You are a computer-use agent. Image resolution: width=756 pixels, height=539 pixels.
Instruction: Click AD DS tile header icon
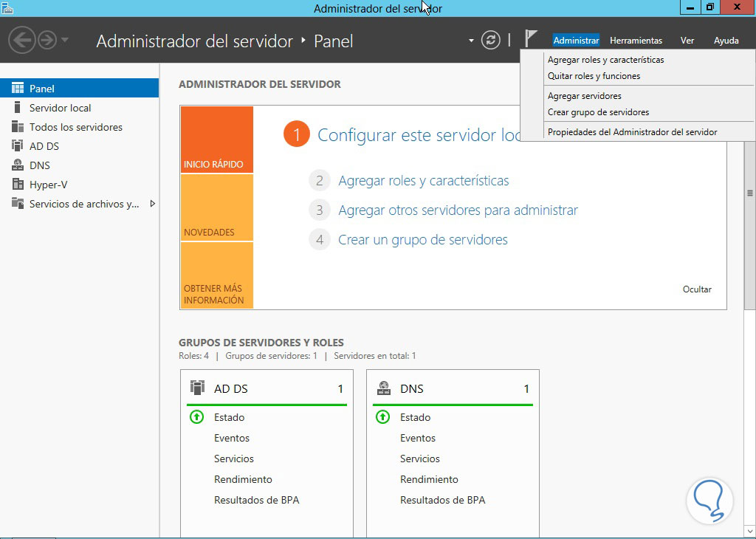[x=197, y=388]
